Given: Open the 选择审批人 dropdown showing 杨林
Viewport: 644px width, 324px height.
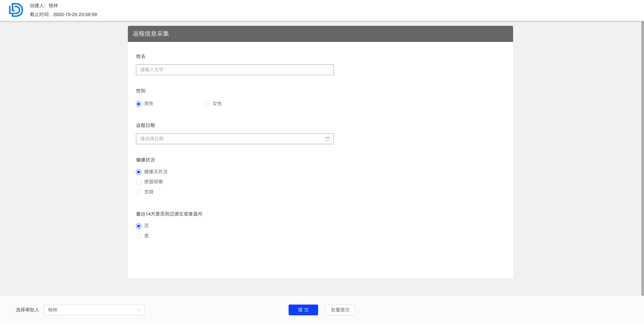Looking at the screenshot, I should 91,310.
